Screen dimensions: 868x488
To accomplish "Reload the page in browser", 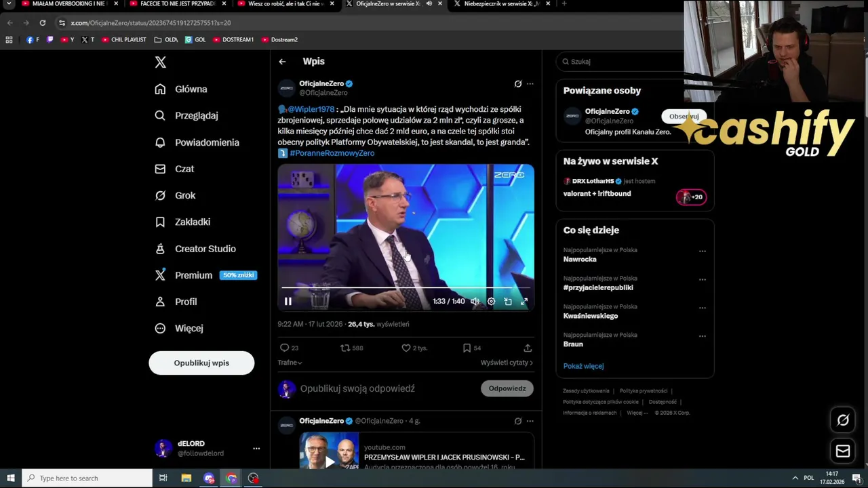I will pos(42,23).
